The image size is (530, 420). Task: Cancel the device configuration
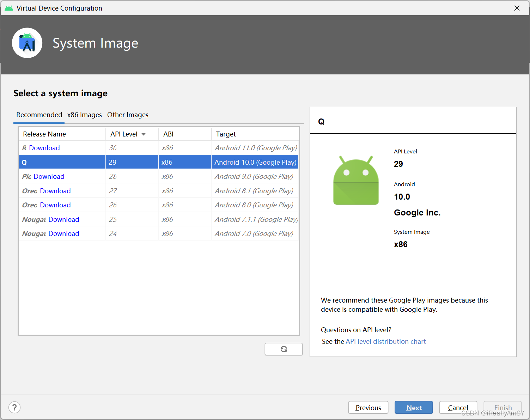coord(458,408)
